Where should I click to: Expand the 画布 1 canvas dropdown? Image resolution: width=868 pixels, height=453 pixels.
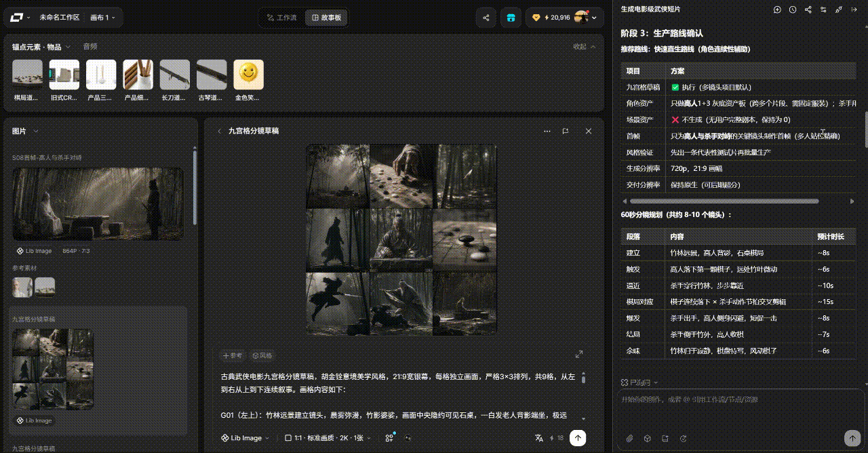pos(102,18)
